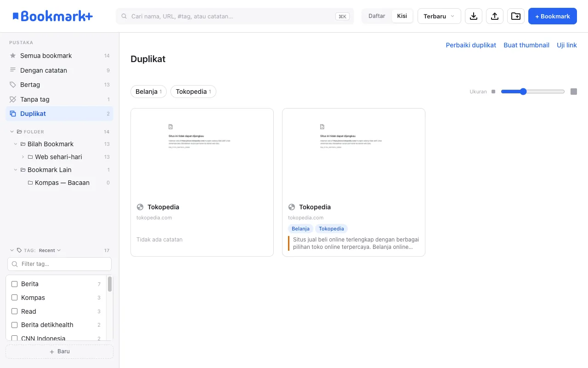Screen dimensions: 588x368
Task: Focus the Filter tag input field
Action: point(59,264)
